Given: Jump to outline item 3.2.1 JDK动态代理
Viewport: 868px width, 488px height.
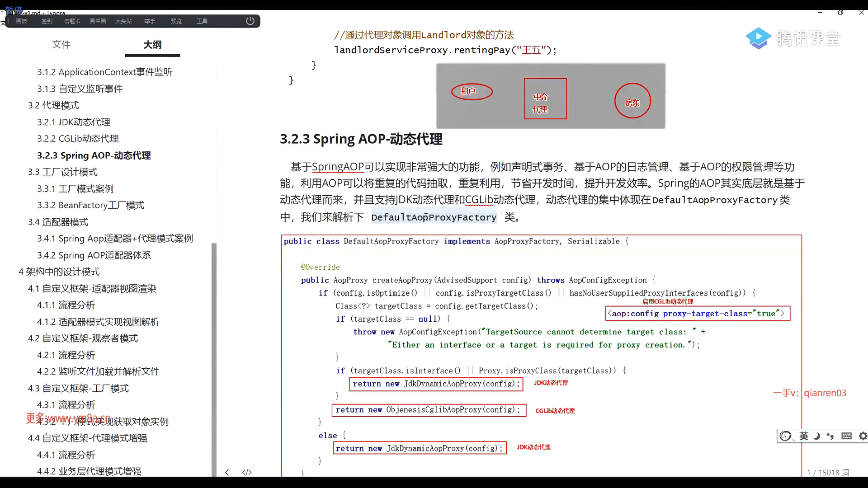Looking at the screenshot, I should [x=74, y=122].
